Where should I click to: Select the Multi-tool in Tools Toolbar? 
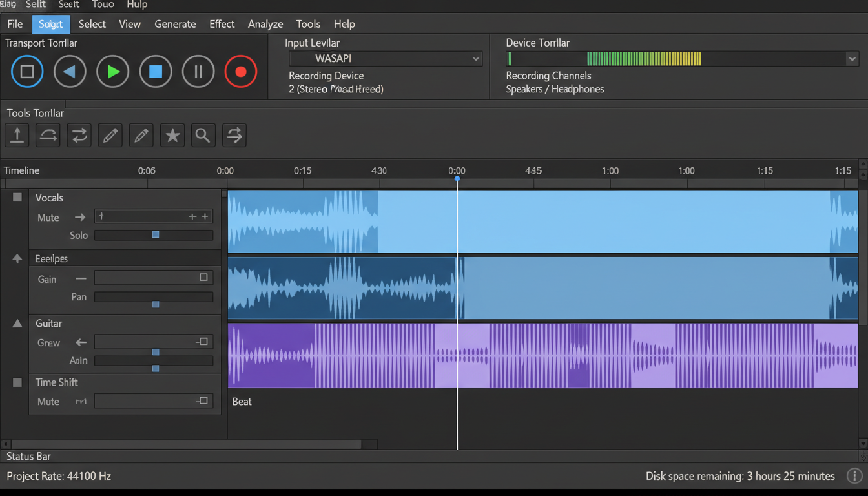coord(234,135)
